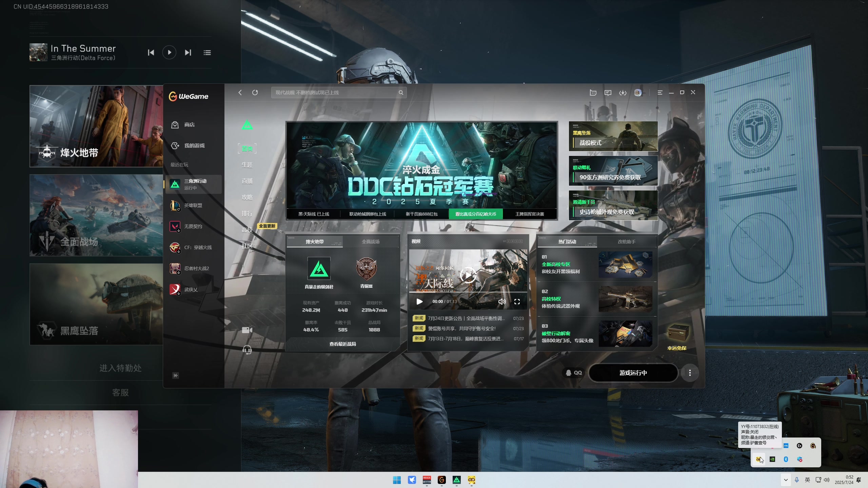Open news 警惕账号共享

pos(468,328)
